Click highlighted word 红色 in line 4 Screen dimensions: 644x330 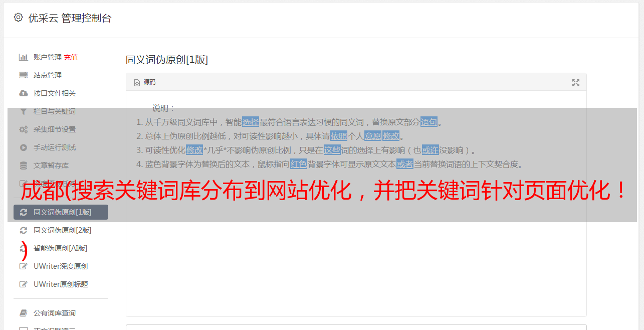click(299, 164)
